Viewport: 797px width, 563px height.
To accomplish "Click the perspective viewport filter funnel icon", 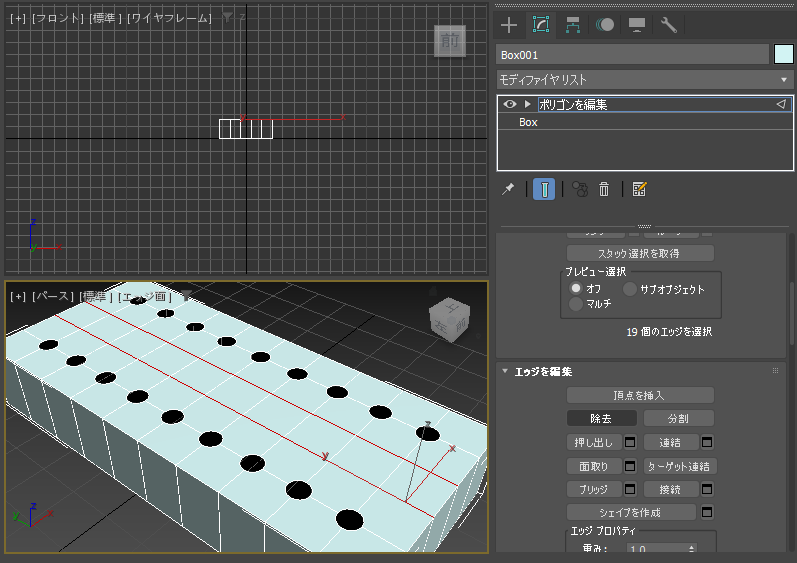I will 187,296.
